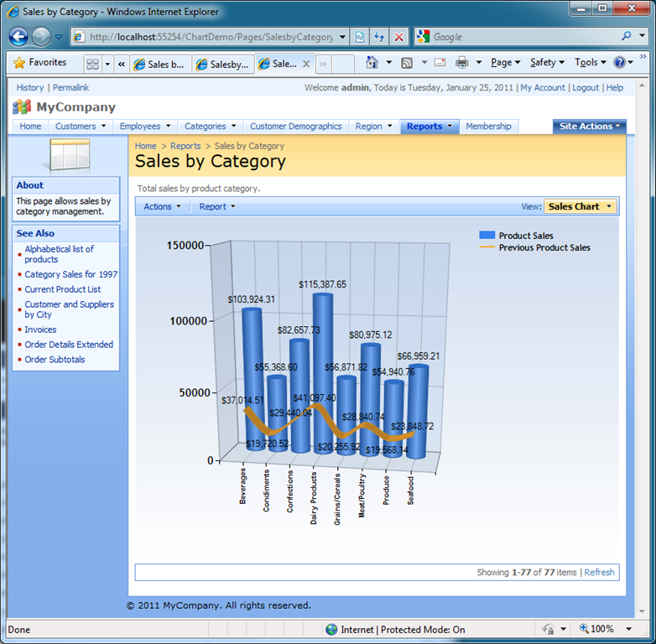Open search provider dropdown arrow

(x=643, y=36)
